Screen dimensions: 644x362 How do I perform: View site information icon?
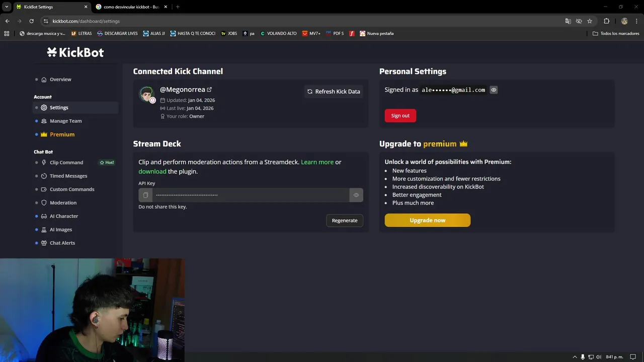coord(46,21)
